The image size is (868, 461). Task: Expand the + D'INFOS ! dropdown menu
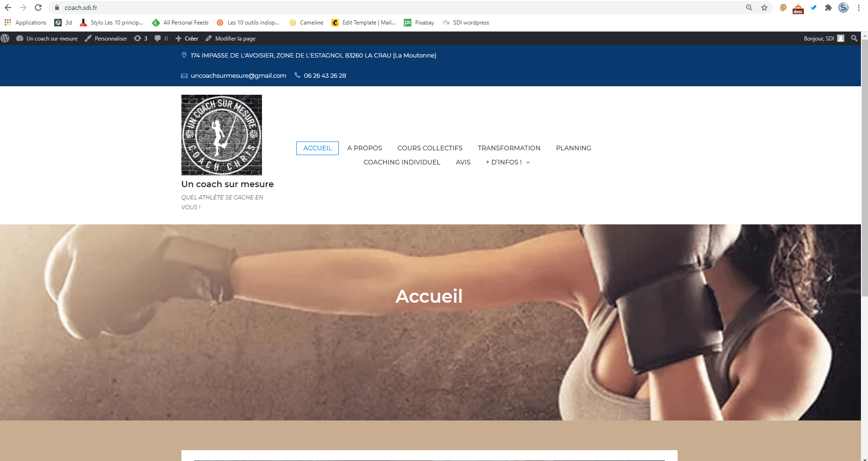508,162
